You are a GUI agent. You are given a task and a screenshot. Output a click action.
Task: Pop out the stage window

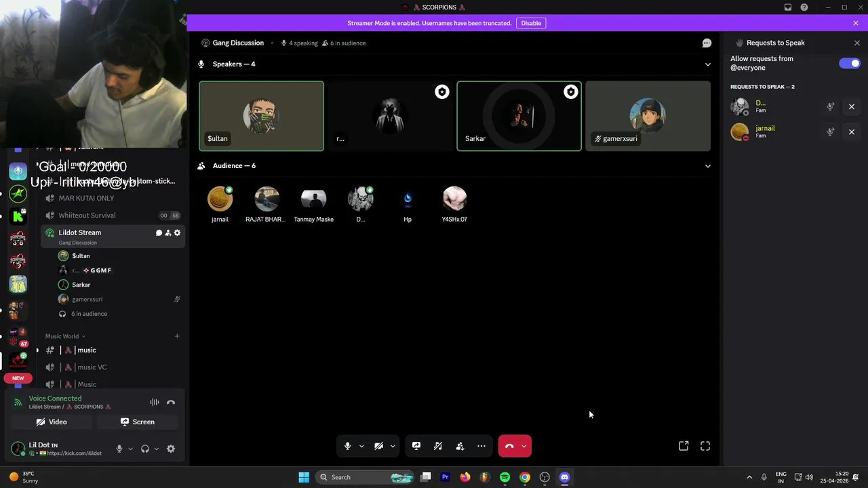pyautogui.click(x=684, y=446)
